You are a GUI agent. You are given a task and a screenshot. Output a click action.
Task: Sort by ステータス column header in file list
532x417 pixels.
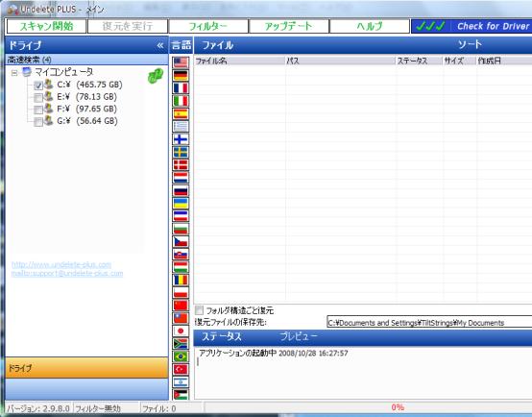(x=419, y=61)
